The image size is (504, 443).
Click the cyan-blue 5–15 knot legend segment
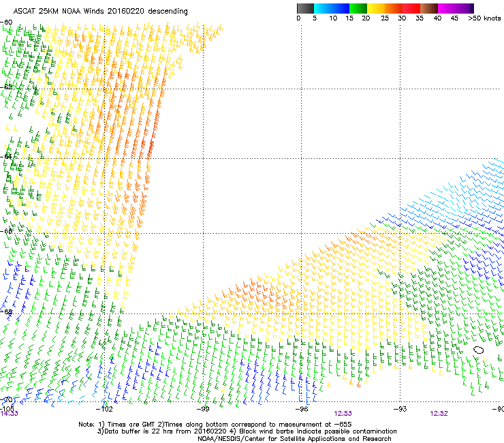coord(332,8)
